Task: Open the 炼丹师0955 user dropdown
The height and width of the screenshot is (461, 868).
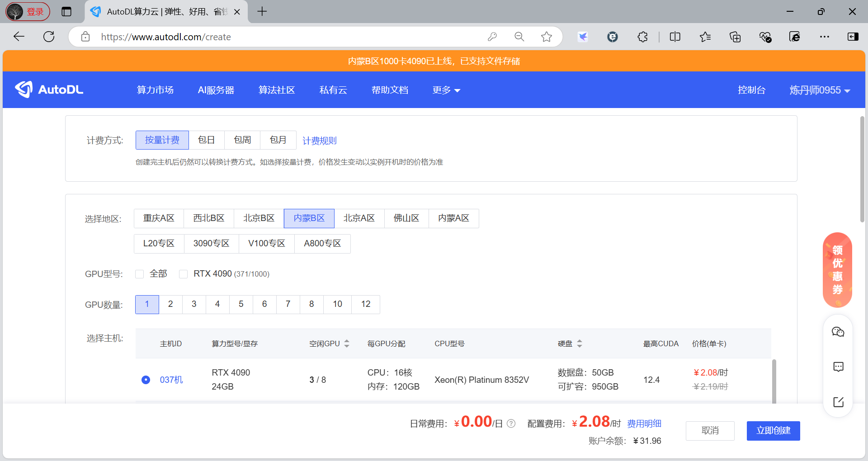Action: [820, 90]
